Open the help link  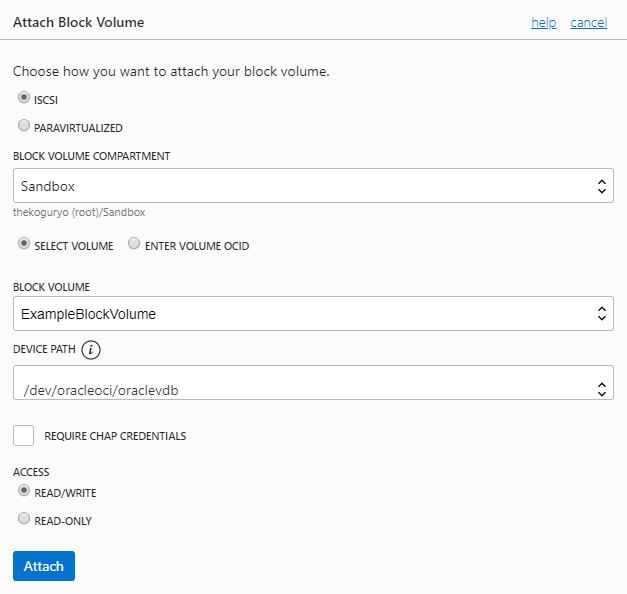543,22
